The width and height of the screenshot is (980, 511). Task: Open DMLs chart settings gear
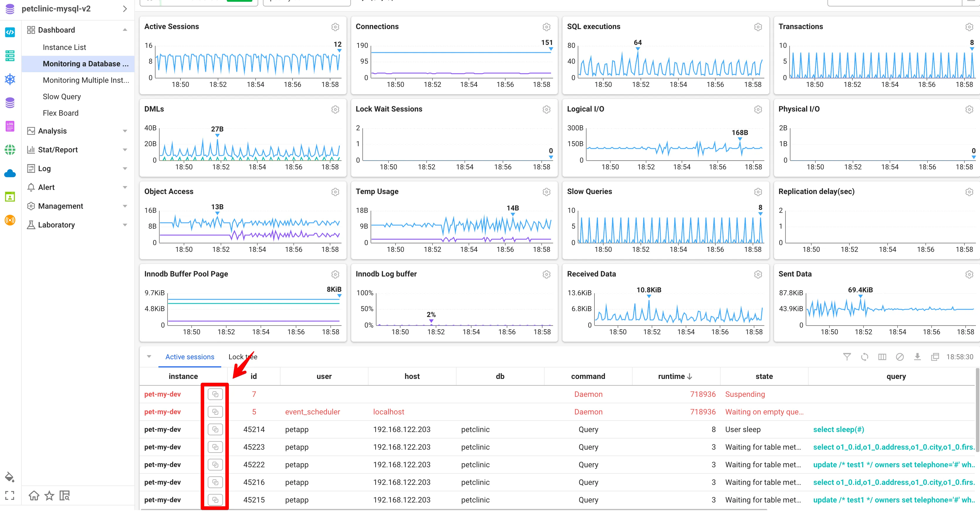(x=335, y=109)
